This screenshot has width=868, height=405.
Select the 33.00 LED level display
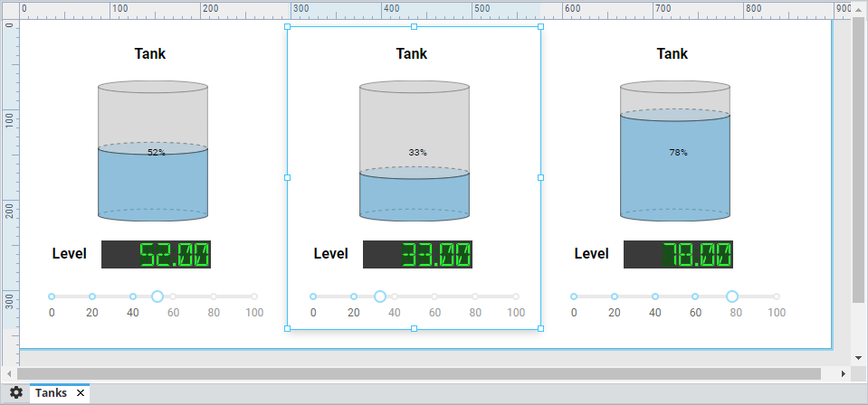pos(417,255)
